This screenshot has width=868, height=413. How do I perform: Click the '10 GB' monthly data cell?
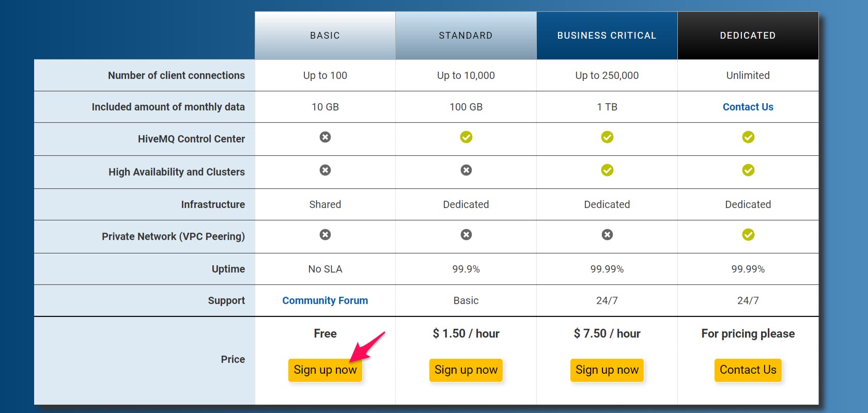point(325,107)
